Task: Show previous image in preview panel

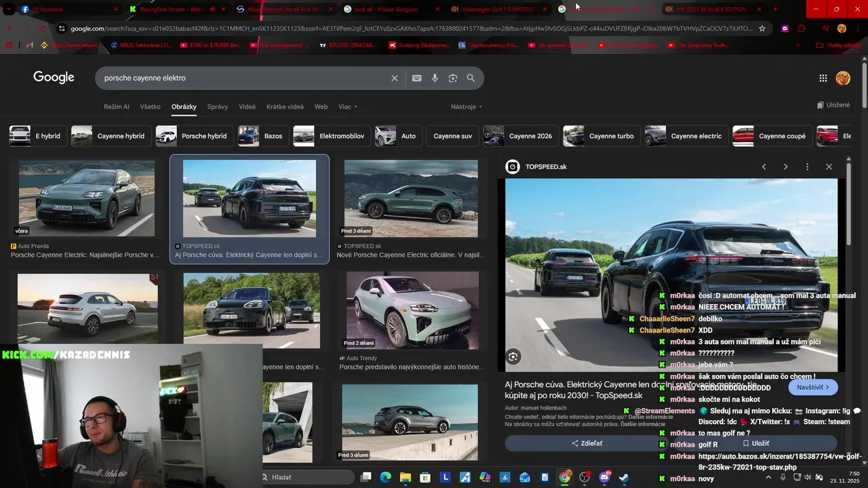Action: point(764,167)
